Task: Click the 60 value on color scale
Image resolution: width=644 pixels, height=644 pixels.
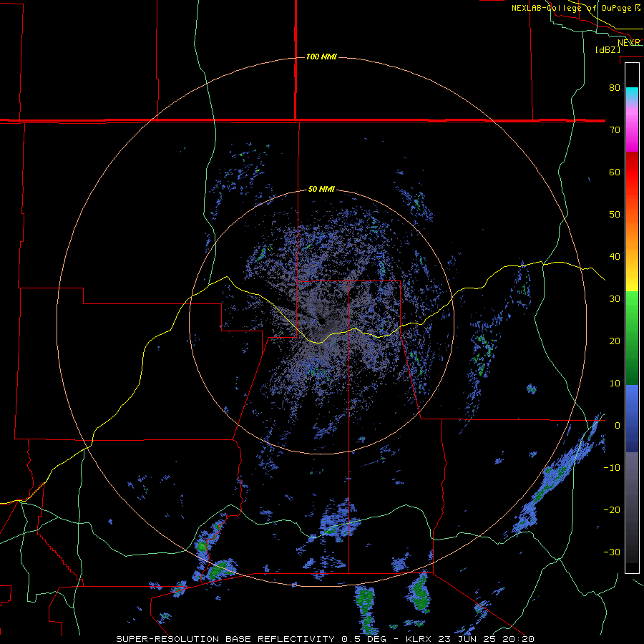Action: click(x=615, y=172)
